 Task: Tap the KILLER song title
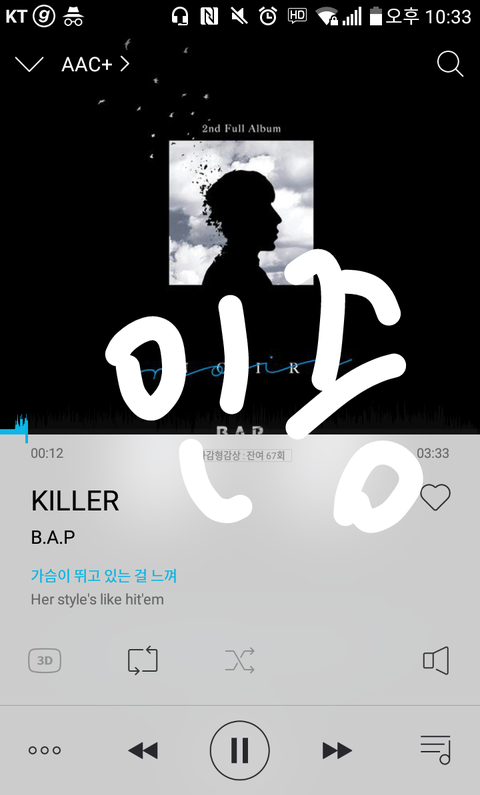[x=75, y=501]
